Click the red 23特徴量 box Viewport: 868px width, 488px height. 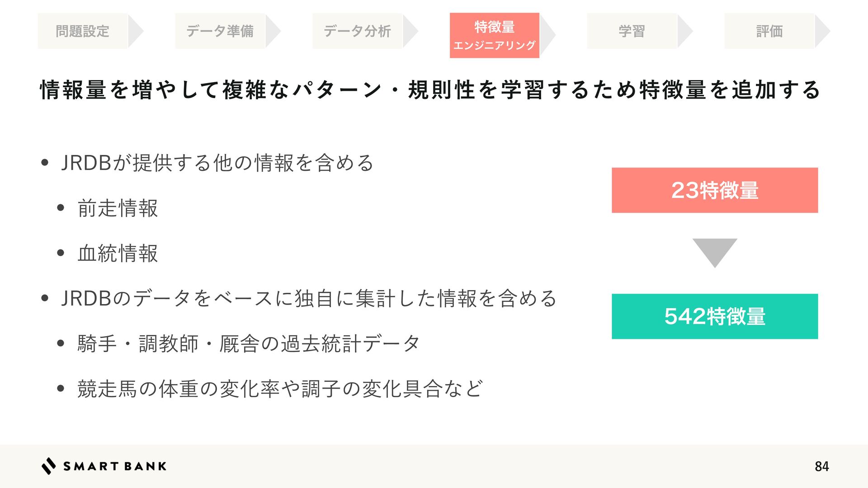point(714,190)
